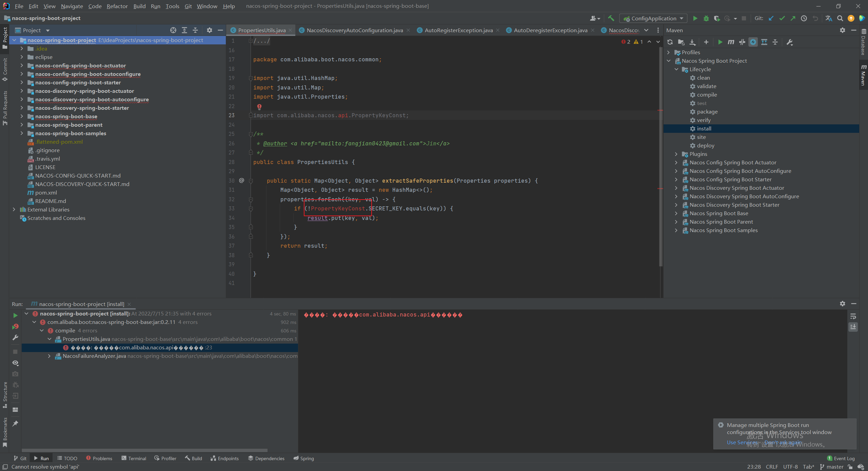Click CRLF line separator widget

point(772,467)
